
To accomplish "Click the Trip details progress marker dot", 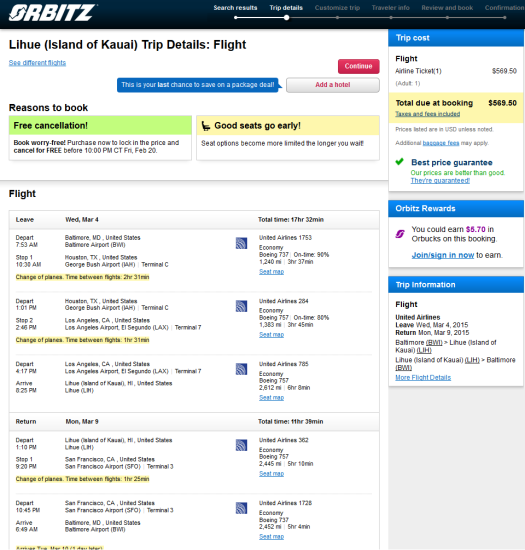I will (x=287, y=18).
